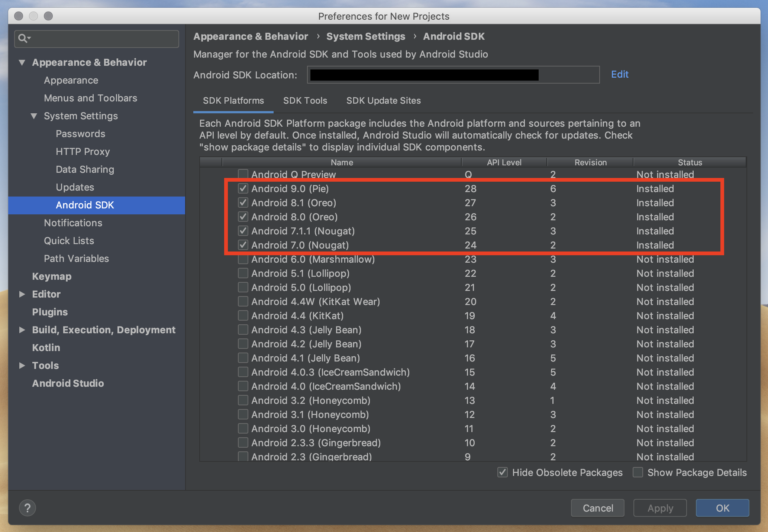Select Updates in the settings sidebar
Image resolution: width=768 pixels, height=532 pixels.
(x=75, y=187)
